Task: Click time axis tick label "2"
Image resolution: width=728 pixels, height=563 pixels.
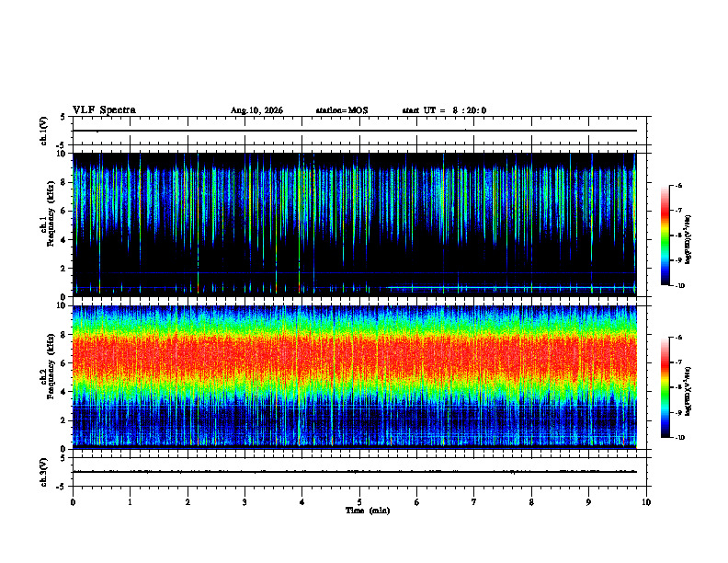Action: tap(188, 502)
